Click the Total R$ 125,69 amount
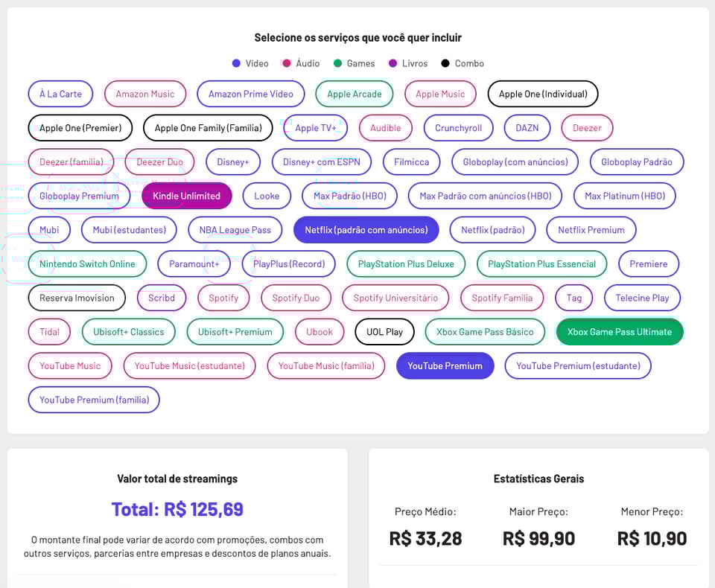The width and height of the screenshot is (715, 588). pyautogui.click(x=177, y=509)
